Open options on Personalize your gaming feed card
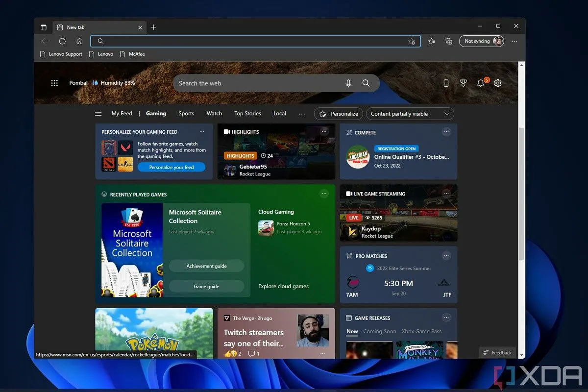The height and width of the screenshot is (392, 588). point(202,132)
